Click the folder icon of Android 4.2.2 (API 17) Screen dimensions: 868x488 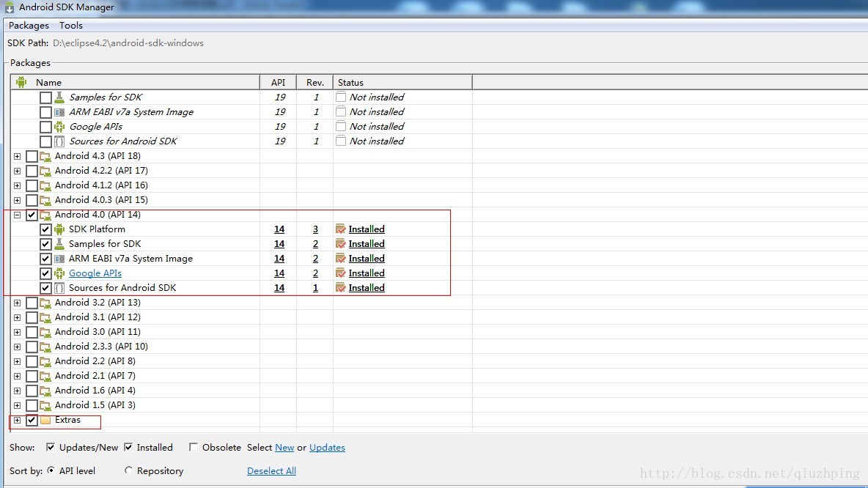click(45, 171)
